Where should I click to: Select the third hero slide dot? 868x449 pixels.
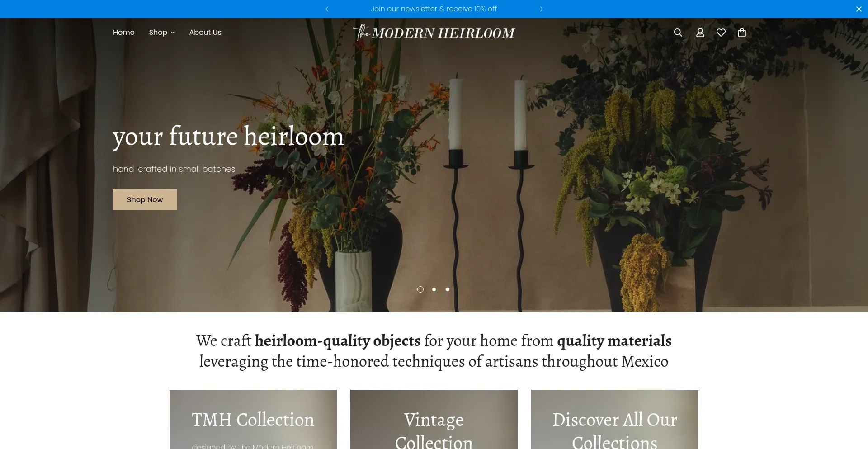(448, 289)
